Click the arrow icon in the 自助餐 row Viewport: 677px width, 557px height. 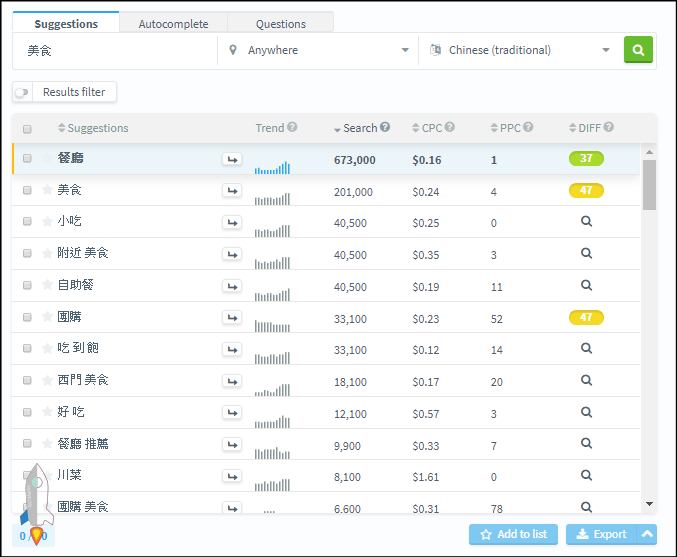pos(232,286)
